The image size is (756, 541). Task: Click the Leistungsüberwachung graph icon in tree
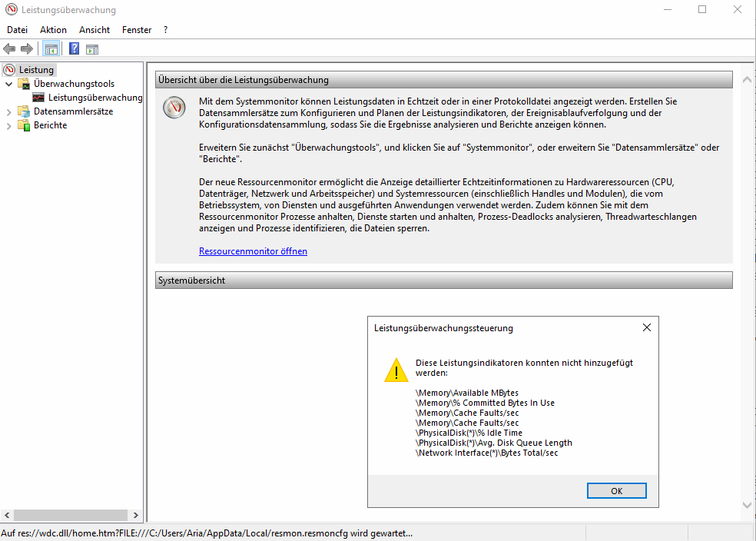point(38,98)
